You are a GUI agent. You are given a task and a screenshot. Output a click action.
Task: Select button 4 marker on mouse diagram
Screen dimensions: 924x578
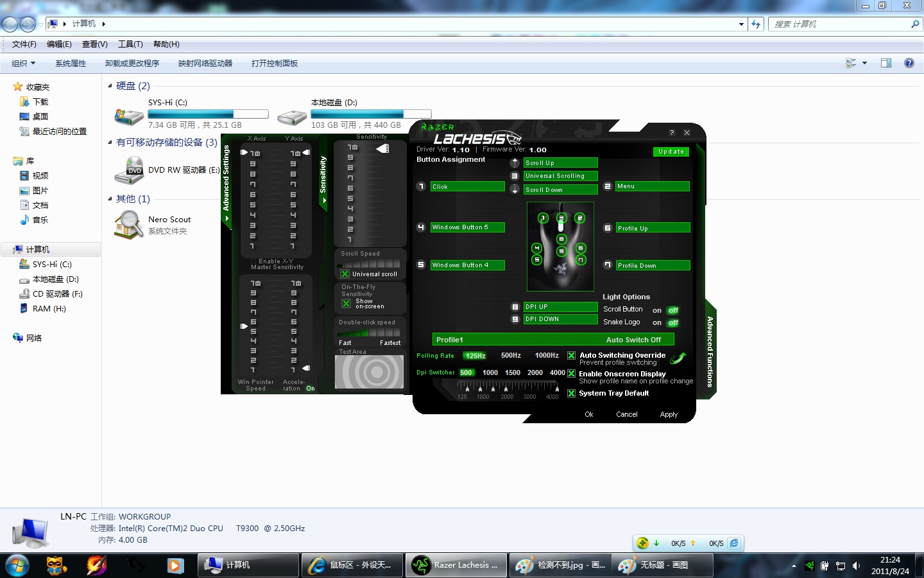pyautogui.click(x=537, y=248)
